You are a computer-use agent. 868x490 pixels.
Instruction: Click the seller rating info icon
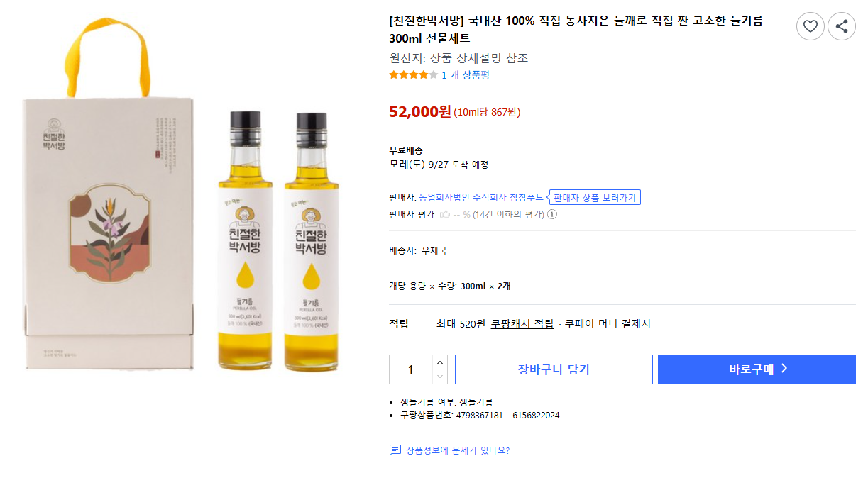tap(552, 214)
